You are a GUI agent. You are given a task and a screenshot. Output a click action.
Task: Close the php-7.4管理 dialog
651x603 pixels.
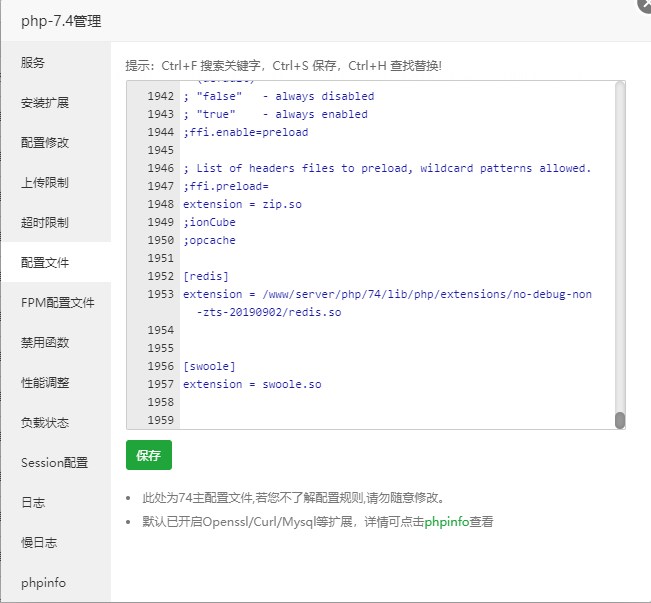645,5
